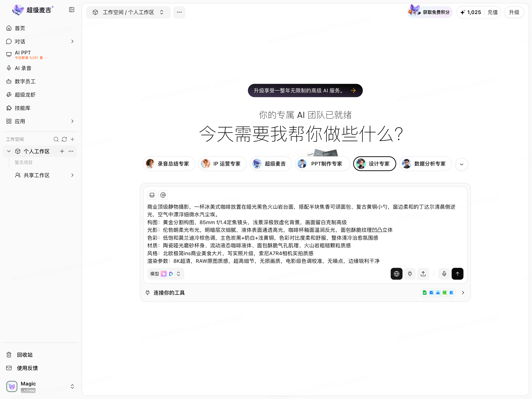Expand the 共享工作区 item
This screenshot has width=532, height=399.
[x=72, y=175]
